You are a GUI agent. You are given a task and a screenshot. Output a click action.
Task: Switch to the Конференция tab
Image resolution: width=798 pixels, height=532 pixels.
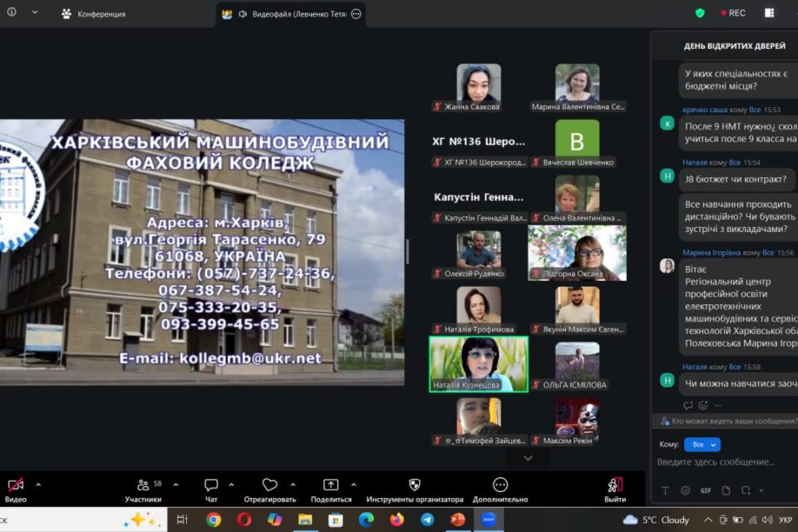94,14
